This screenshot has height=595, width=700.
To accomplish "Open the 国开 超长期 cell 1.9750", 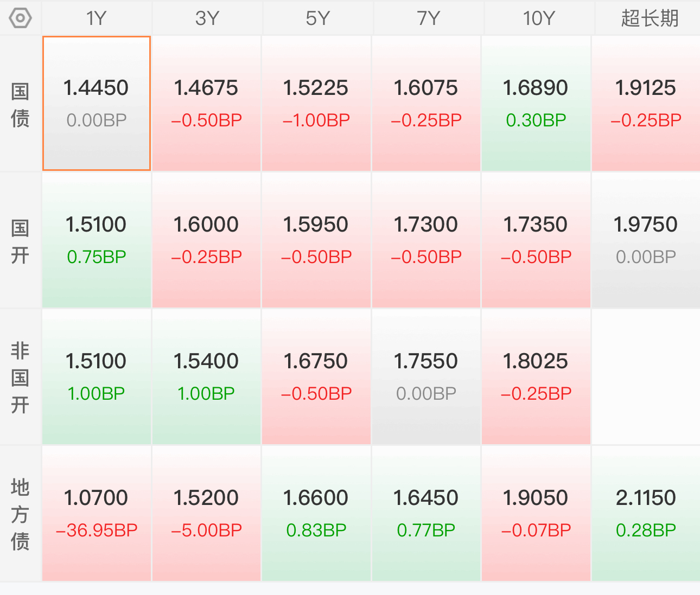I will (646, 240).
